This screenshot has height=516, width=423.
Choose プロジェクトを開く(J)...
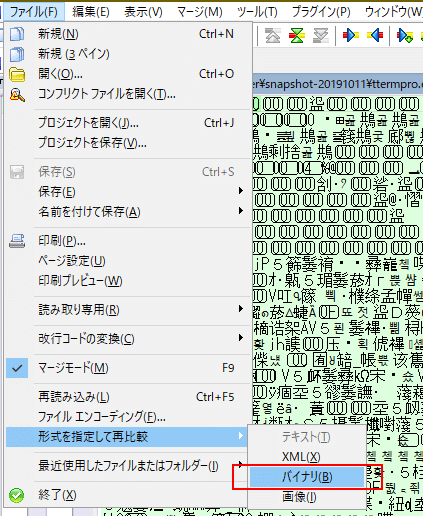[128, 123]
